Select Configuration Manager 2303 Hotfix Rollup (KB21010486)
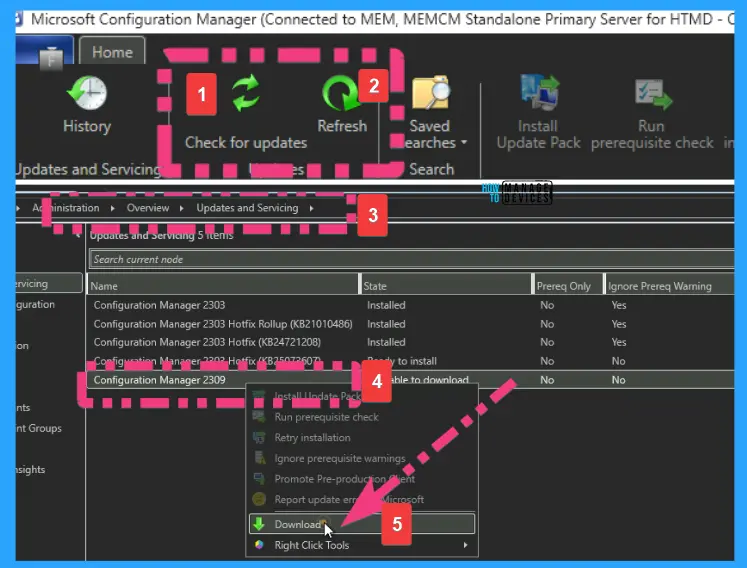Screen dimensions: 747x568 point(410,324)
